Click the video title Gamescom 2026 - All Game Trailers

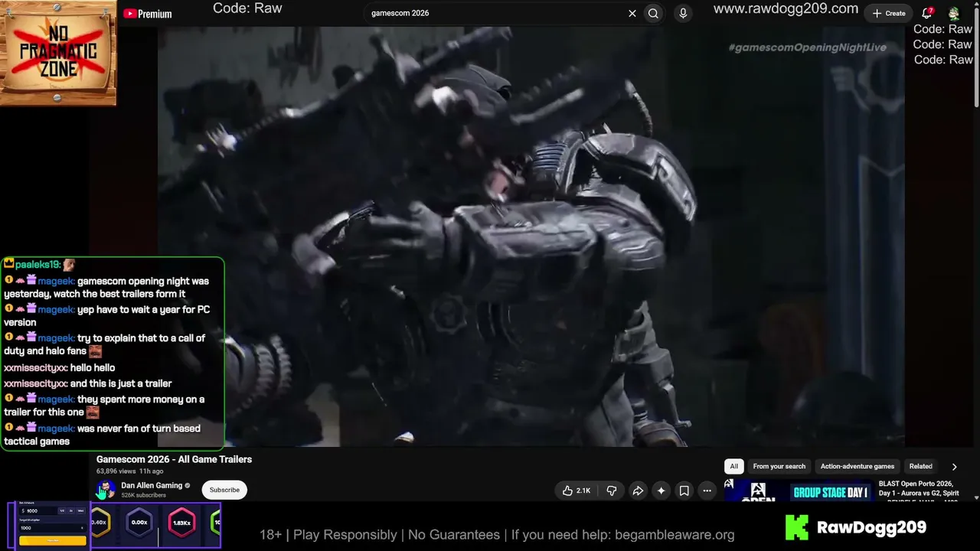174,459
